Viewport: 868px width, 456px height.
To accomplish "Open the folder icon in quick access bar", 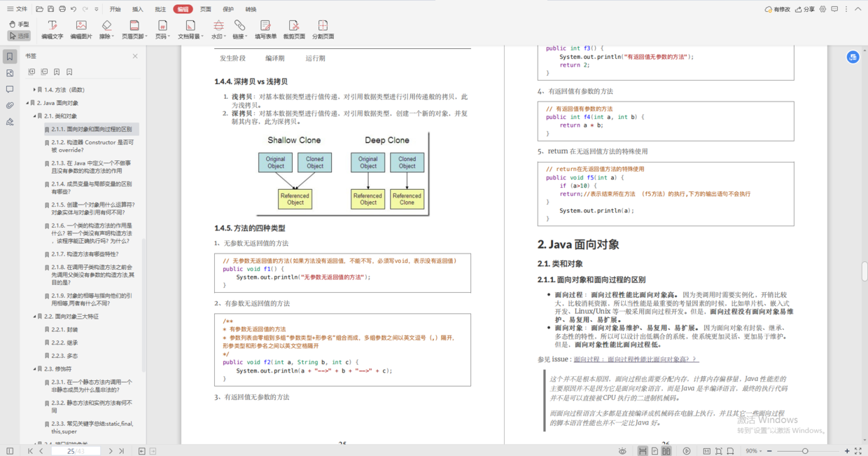I will (x=40, y=9).
